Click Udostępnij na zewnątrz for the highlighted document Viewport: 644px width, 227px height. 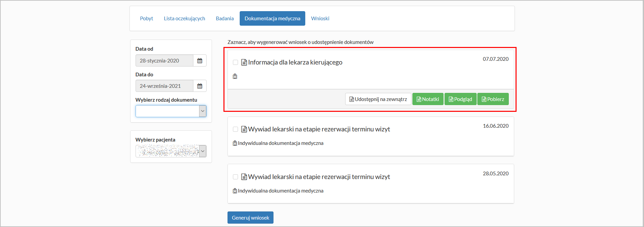pos(378,99)
